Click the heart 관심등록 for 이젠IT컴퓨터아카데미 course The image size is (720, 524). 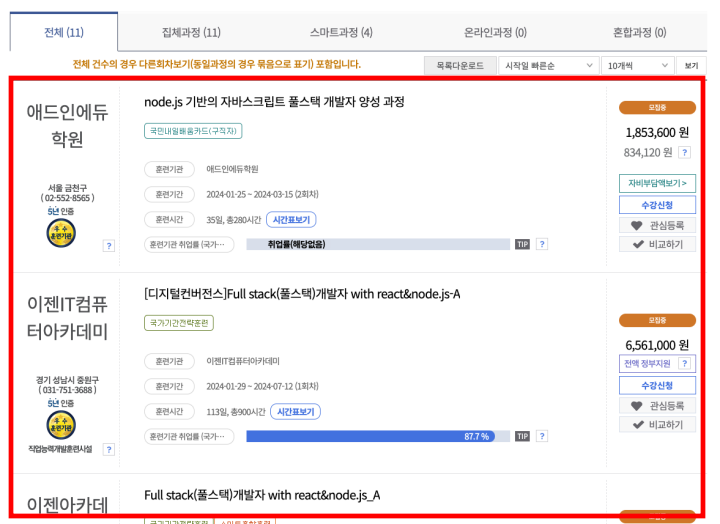[657, 406]
